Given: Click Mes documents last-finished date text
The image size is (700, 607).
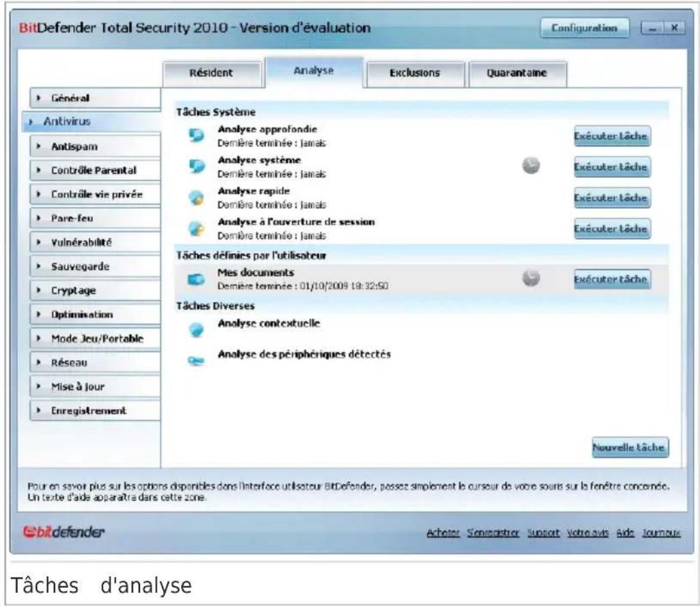Looking at the screenshot, I should (302, 286).
